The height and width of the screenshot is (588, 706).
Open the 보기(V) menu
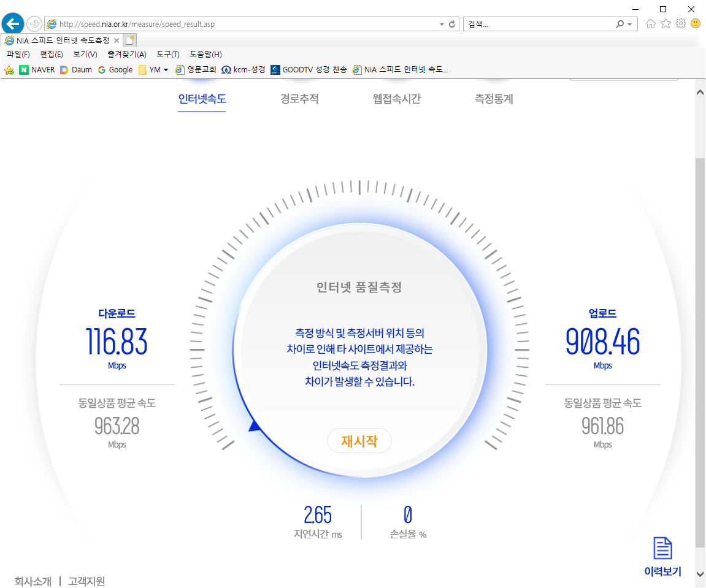click(x=85, y=55)
